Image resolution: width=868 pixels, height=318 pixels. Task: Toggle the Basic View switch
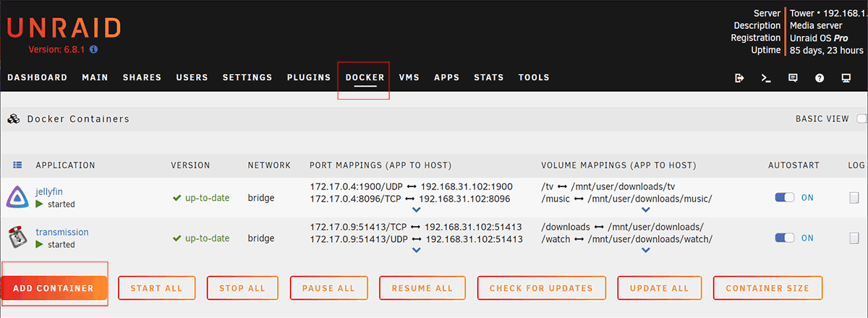(x=861, y=119)
